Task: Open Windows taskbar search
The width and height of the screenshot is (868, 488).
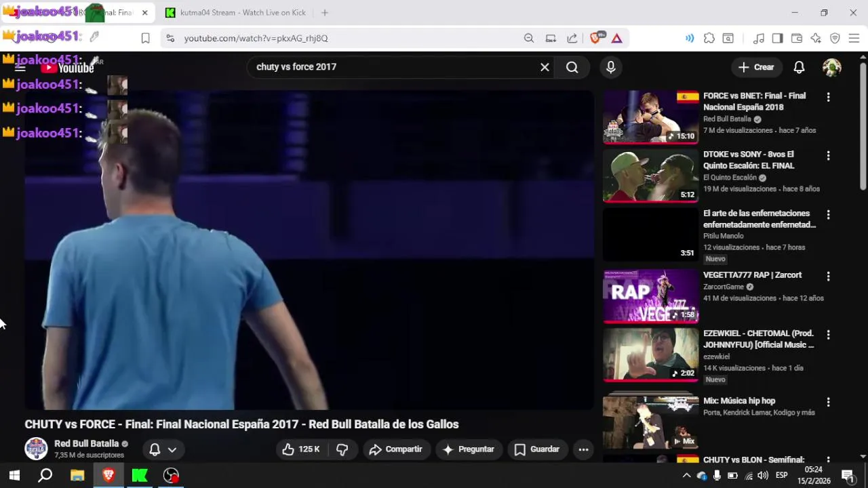Action: (45, 476)
